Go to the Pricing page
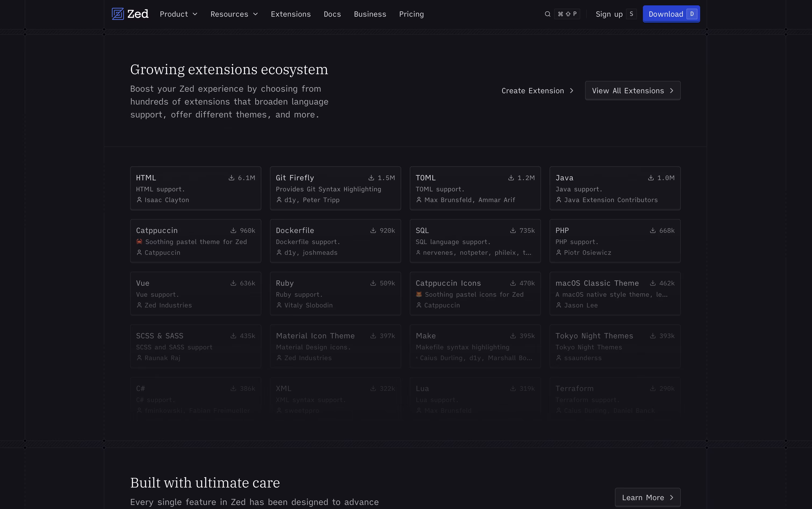The width and height of the screenshot is (812, 509). 411,14
